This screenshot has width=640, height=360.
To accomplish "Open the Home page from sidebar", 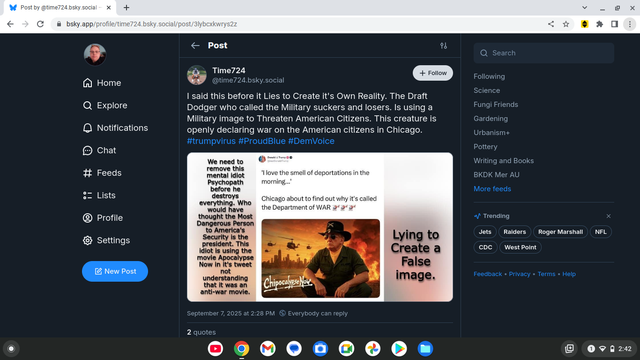I will coord(102,83).
